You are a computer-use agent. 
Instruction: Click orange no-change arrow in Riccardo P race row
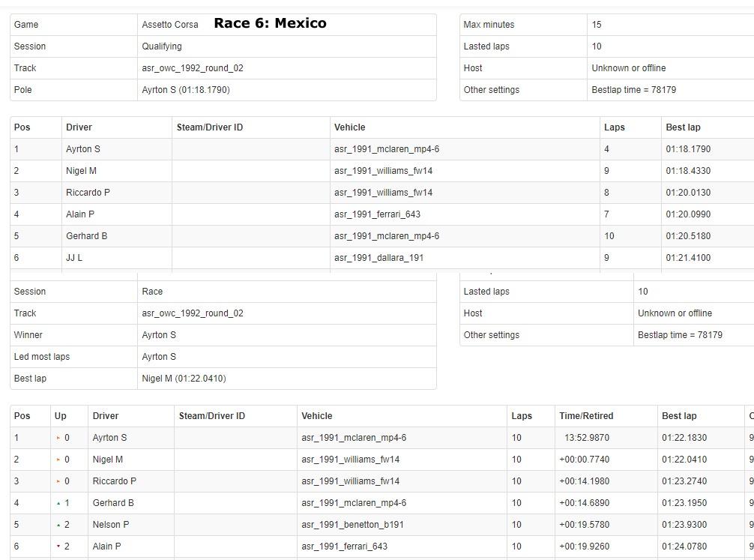point(58,481)
